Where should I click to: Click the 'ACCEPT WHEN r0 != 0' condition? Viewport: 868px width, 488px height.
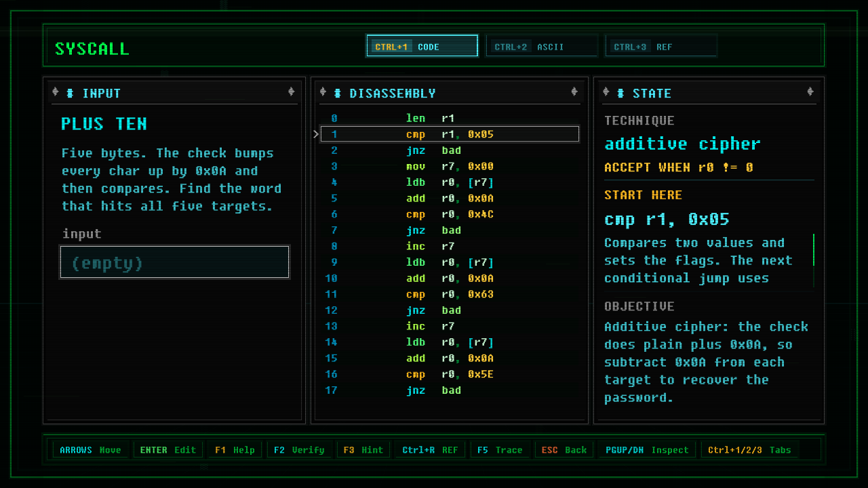coord(679,167)
